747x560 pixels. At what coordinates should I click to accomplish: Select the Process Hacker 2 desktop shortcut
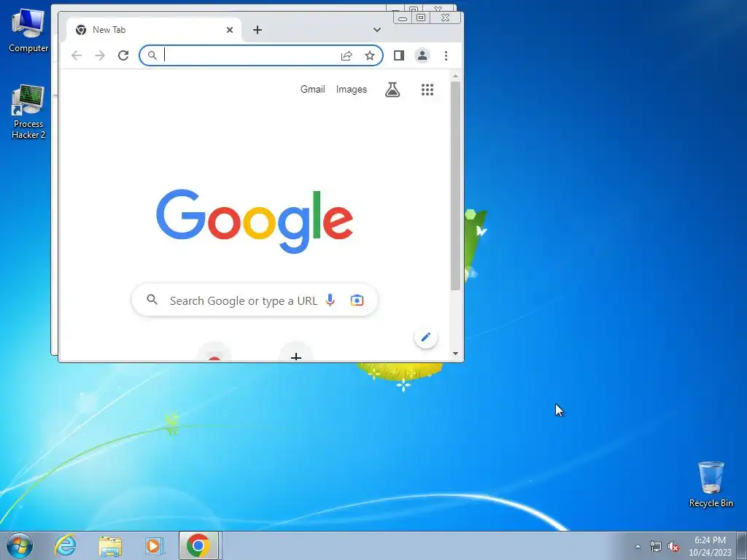point(28,112)
